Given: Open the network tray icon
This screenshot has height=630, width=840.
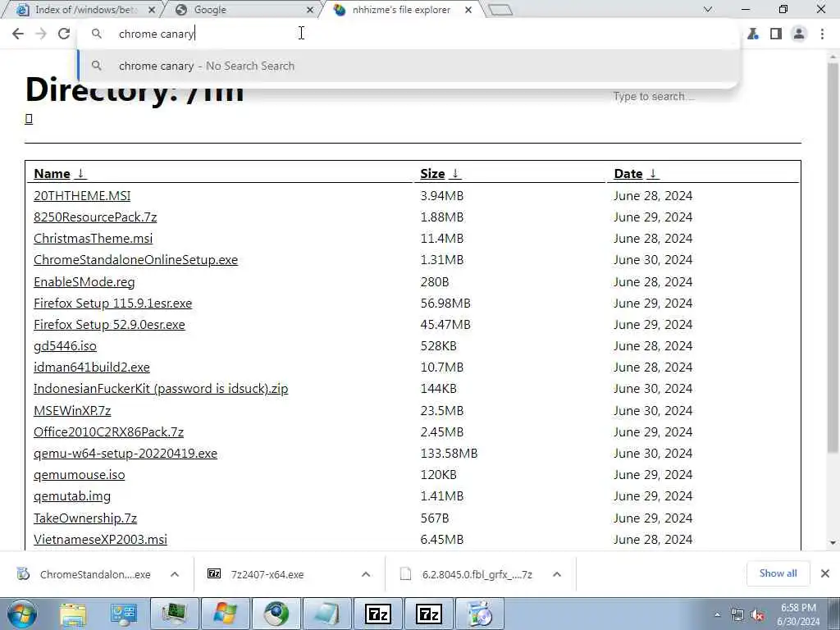Looking at the screenshot, I should click(737, 615).
